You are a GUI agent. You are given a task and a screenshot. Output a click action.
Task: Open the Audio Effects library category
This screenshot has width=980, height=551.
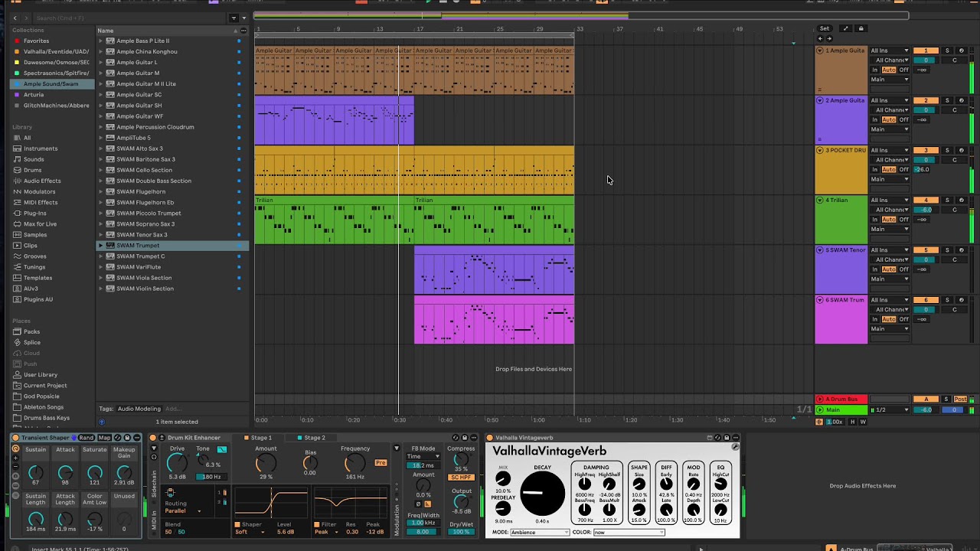[42, 181]
